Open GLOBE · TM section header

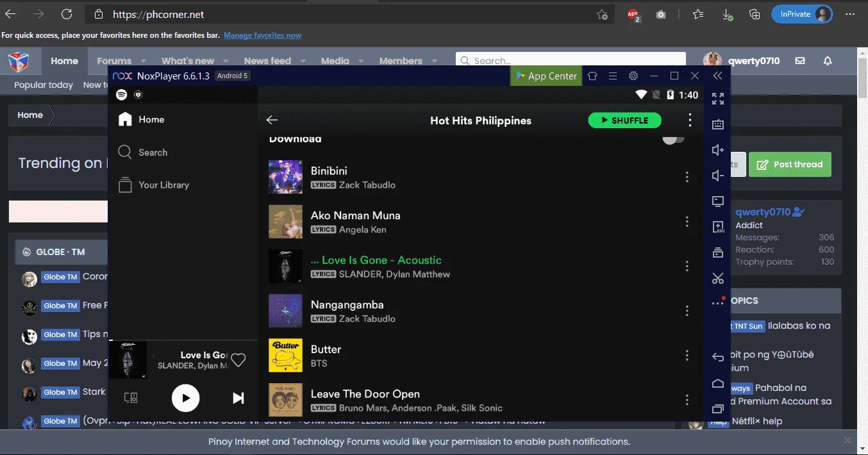pyautogui.click(x=61, y=252)
